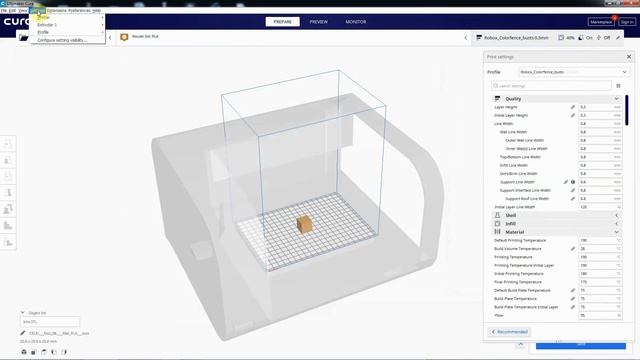Switch to right side view icon
This screenshot has width=640, height=360.
tap(64, 352)
